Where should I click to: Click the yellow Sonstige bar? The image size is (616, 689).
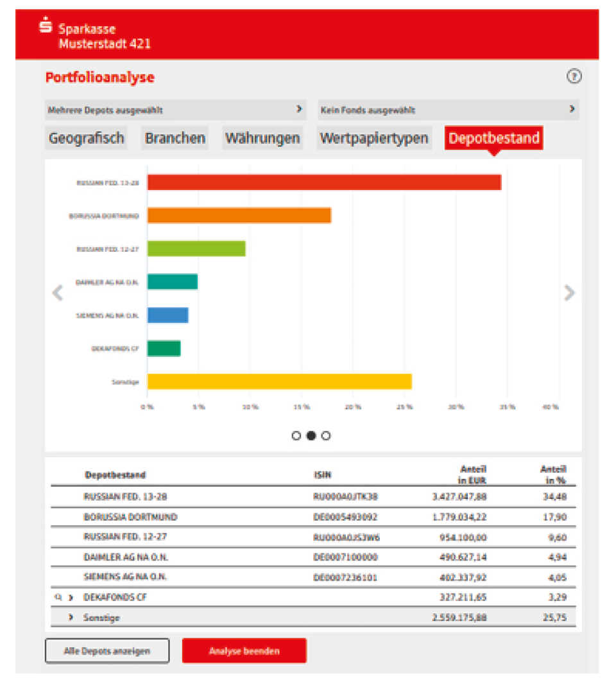(x=280, y=381)
